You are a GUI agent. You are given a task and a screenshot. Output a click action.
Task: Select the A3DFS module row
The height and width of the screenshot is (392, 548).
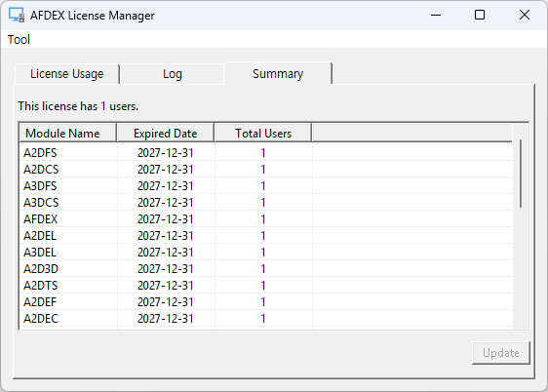(x=265, y=186)
